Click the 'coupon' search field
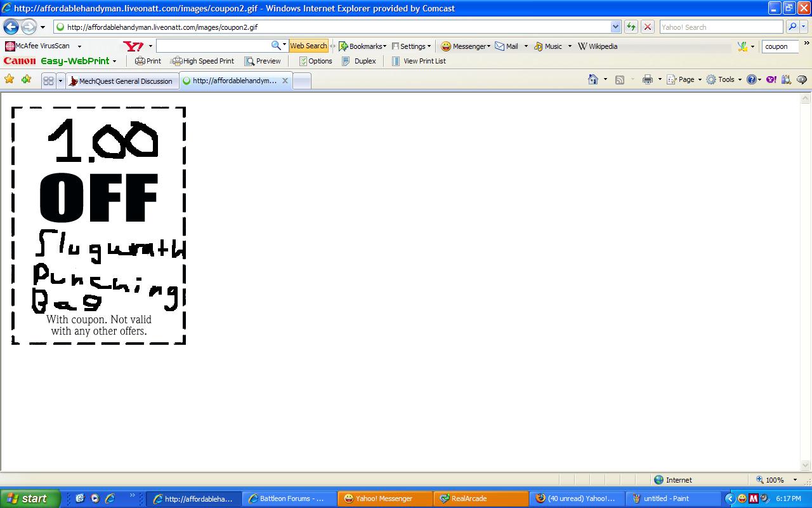The width and height of the screenshot is (812, 508). point(780,46)
